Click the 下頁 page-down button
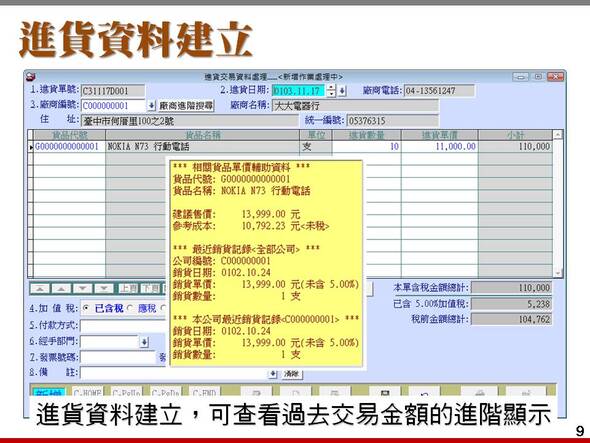This screenshot has width=590, height=443. [151, 289]
